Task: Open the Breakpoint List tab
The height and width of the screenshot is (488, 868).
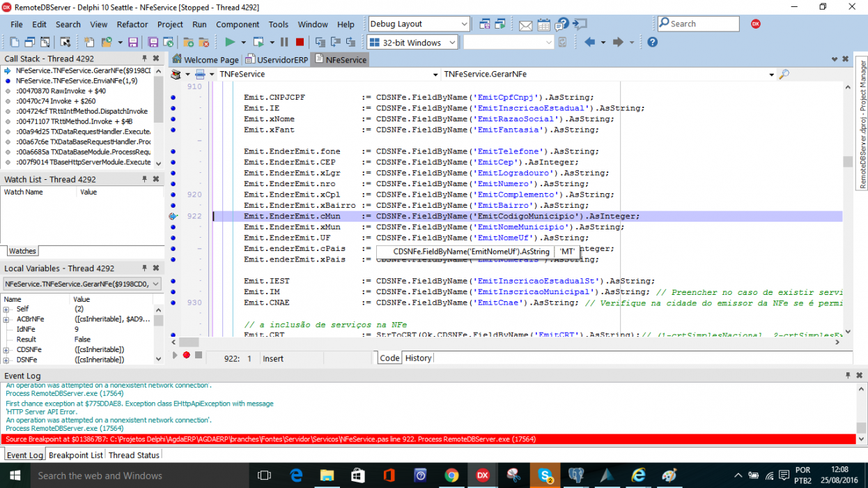Action: pyautogui.click(x=76, y=455)
